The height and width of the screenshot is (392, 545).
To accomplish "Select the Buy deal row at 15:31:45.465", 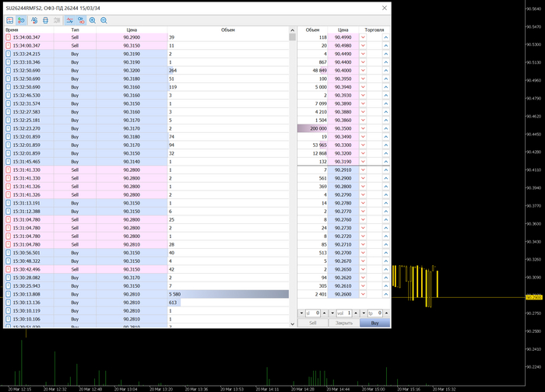I will [146, 162].
